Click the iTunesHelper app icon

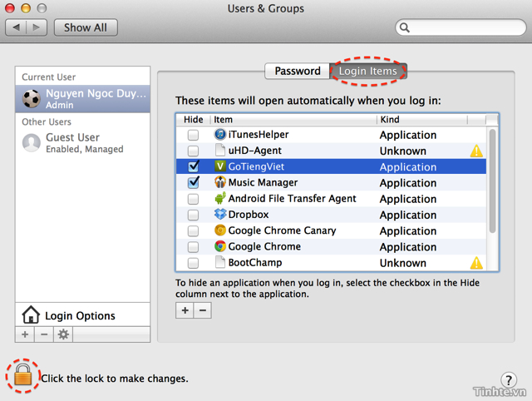219,134
